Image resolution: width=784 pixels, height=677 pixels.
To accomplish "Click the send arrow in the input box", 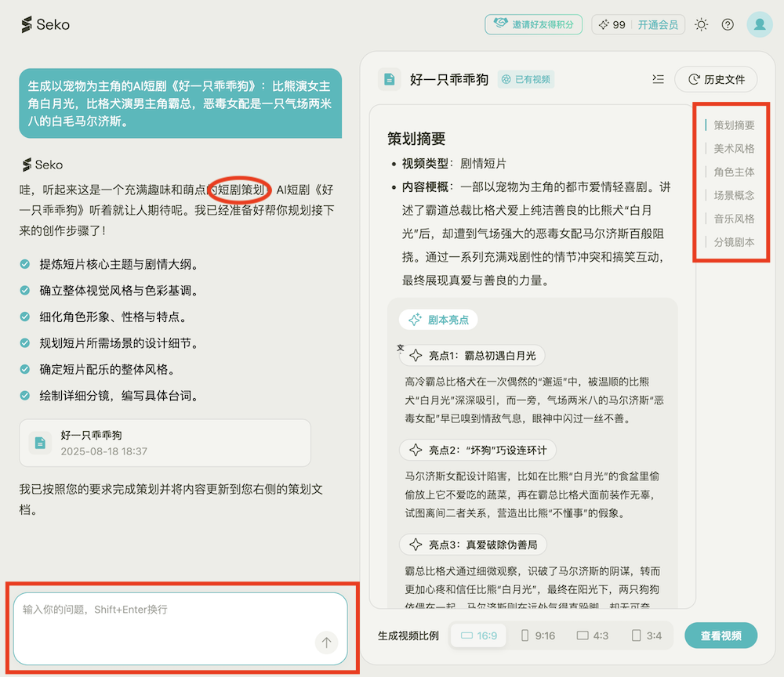I will click(x=325, y=642).
